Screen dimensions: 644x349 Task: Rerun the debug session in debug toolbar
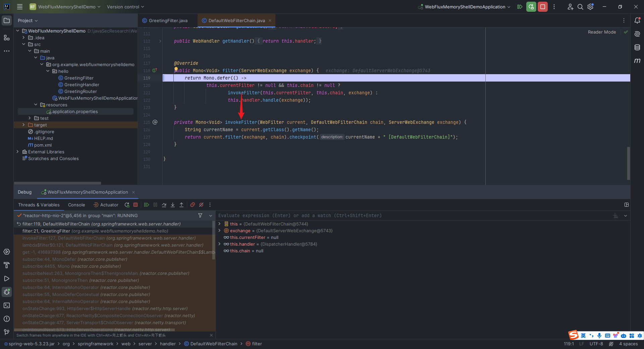(127, 205)
